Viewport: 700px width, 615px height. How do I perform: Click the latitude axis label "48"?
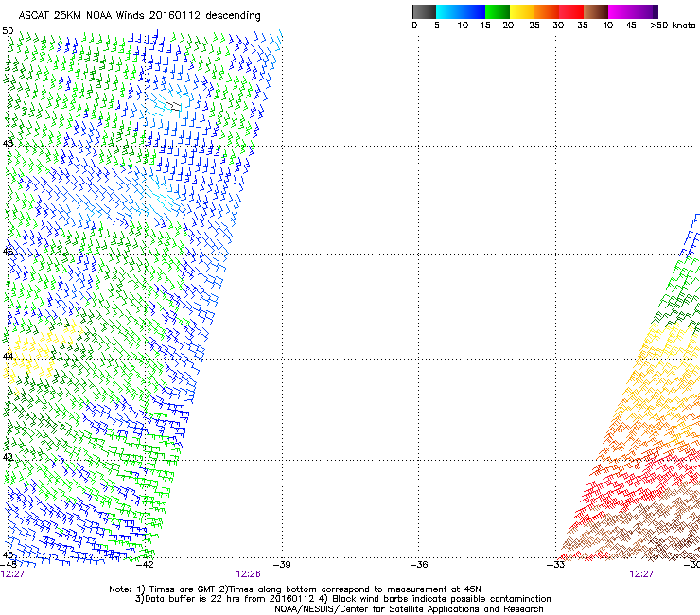(x=8, y=144)
